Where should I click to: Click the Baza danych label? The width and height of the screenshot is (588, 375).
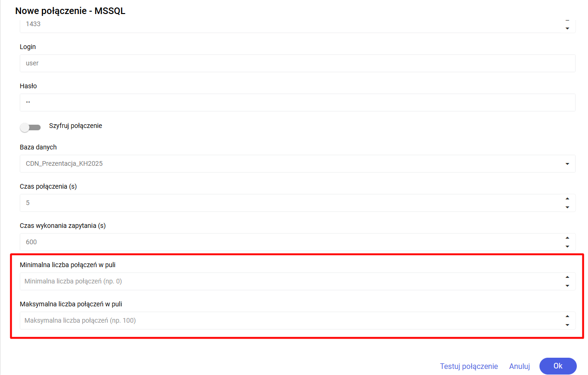tap(38, 147)
